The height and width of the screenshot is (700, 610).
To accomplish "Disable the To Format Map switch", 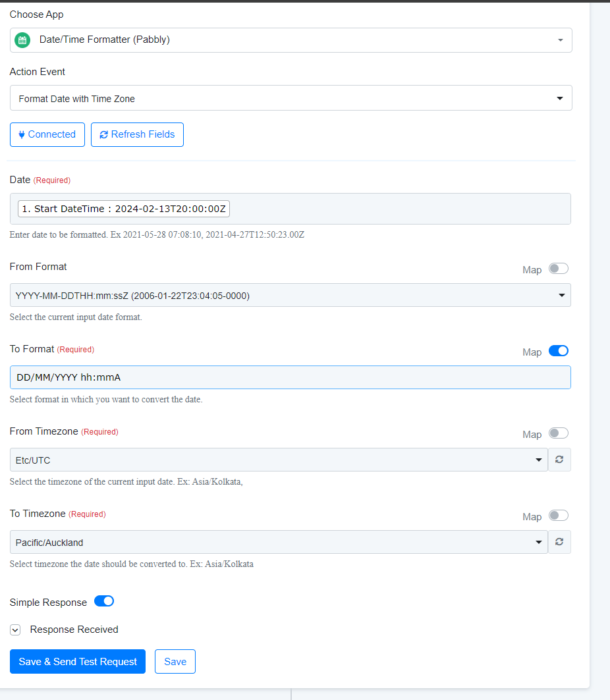I will tap(558, 351).
